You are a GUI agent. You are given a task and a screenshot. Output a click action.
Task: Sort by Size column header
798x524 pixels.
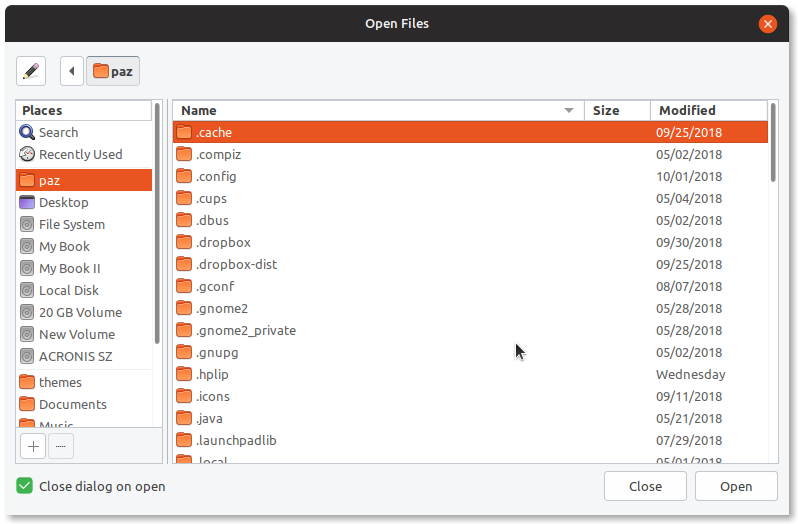click(617, 110)
